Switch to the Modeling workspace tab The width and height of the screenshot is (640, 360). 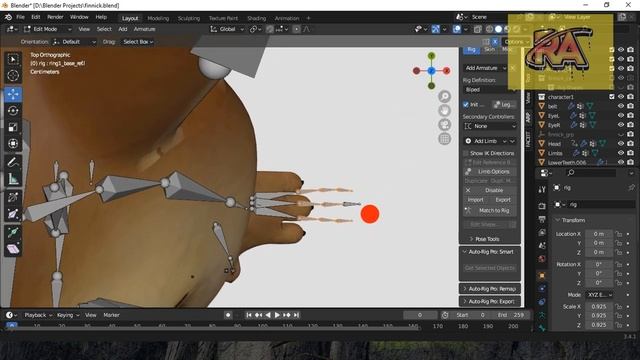tap(158, 18)
